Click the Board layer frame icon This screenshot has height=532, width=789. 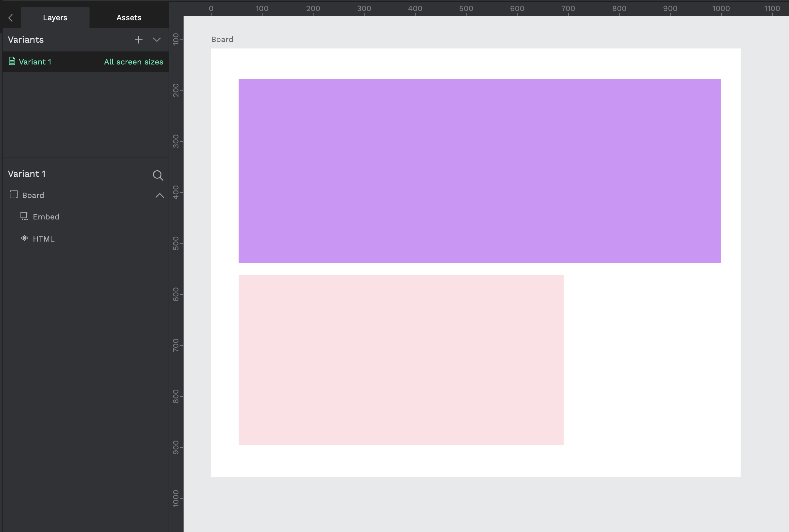(14, 194)
